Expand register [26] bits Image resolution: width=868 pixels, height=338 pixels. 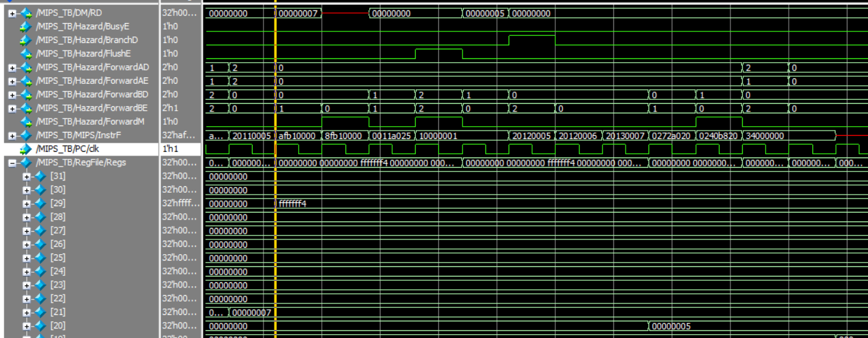click(26, 245)
